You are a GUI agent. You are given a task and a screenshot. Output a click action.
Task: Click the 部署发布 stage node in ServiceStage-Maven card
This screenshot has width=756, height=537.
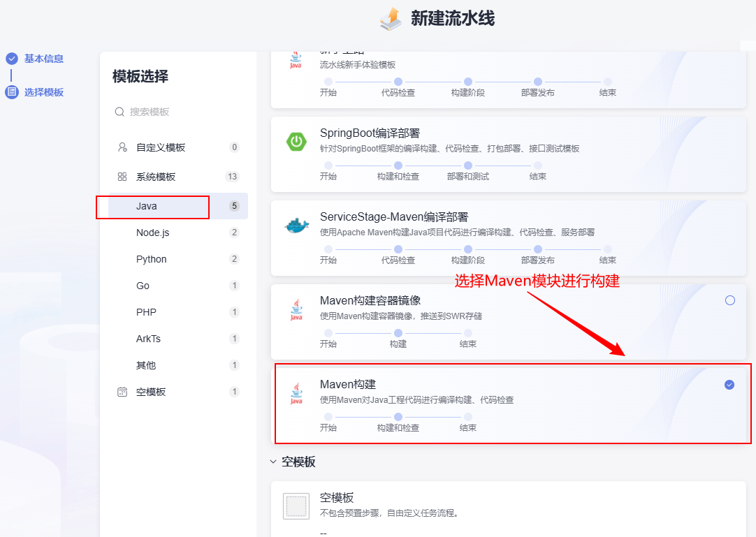[x=538, y=249]
